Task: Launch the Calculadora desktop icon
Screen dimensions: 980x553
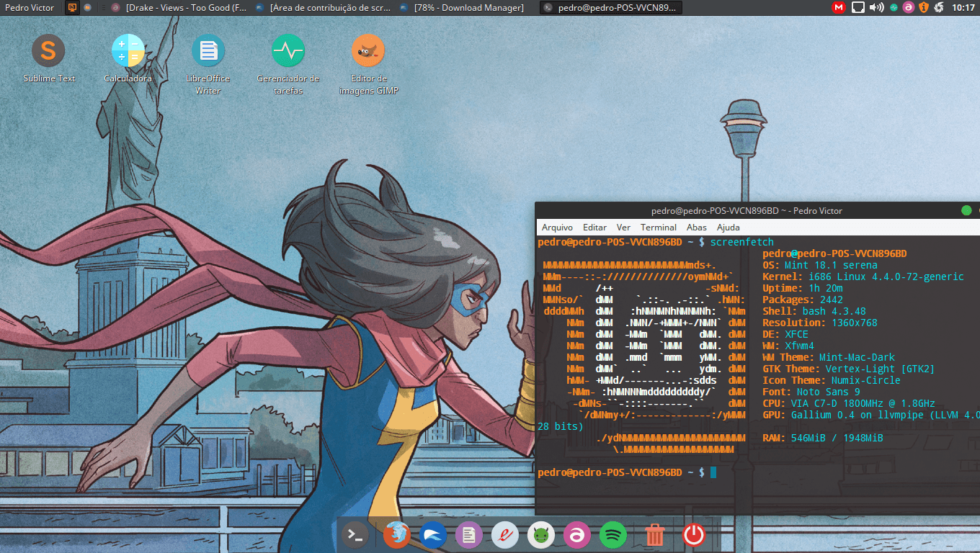Action: (128, 50)
